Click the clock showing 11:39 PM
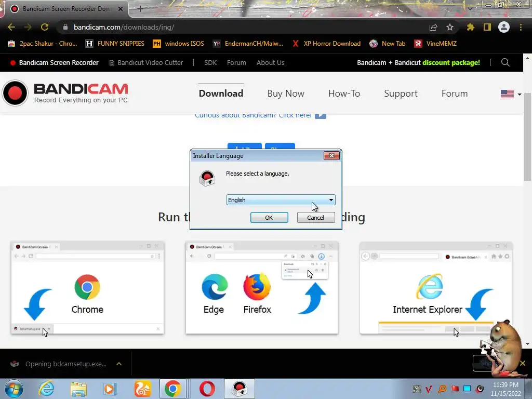 (506, 389)
